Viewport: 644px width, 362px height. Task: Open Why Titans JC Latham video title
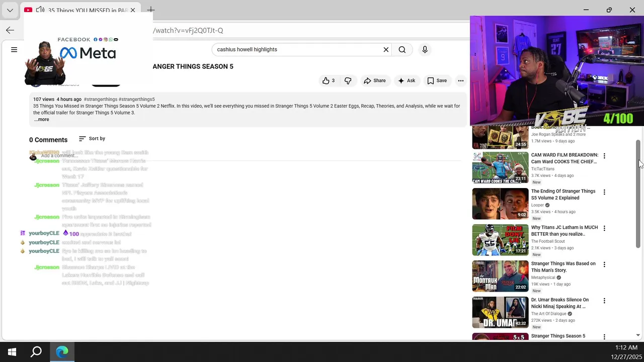565,231
